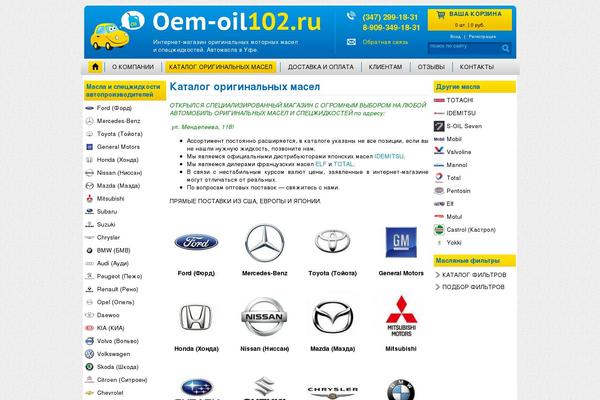Image resolution: width=600 pixels, height=400 pixels.
Task: Click the Valvoline brand icon
Action: coord(439,151)
